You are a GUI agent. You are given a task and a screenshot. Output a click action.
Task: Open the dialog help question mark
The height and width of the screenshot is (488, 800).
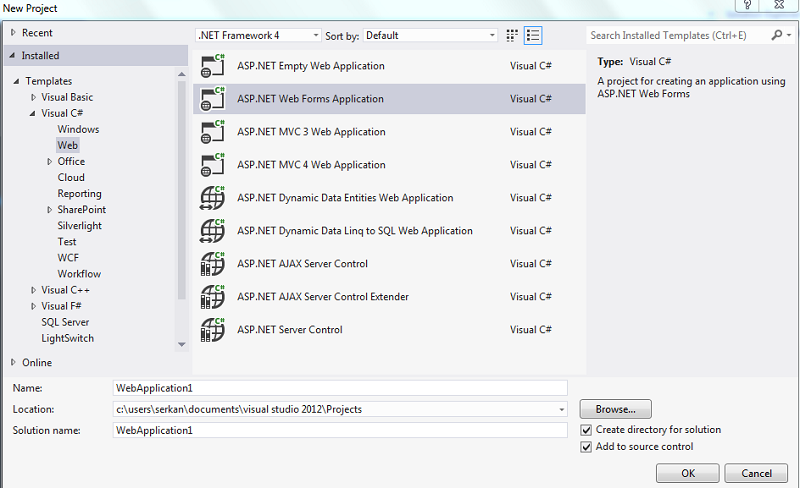[x=747, y=5]
